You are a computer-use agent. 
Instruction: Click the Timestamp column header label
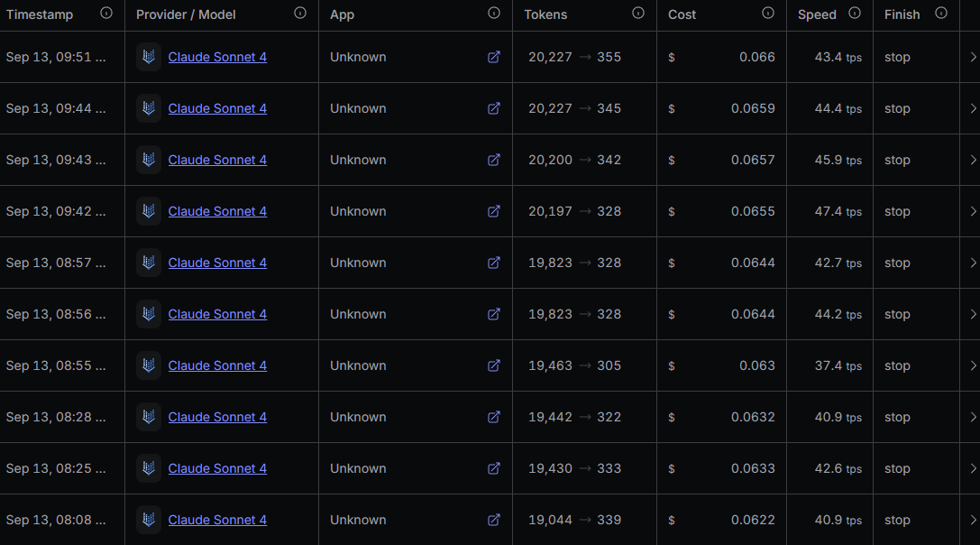[40, 14]
